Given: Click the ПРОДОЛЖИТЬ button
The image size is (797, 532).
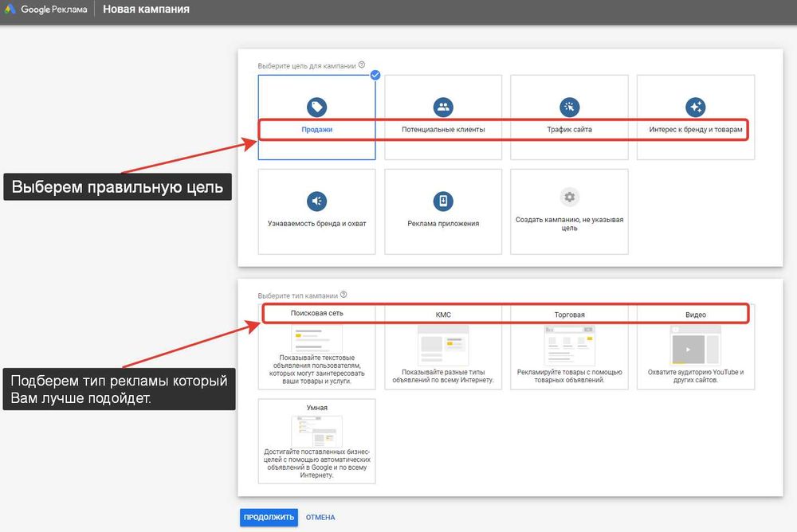Looking at the screenshot, I should [269, 517].
